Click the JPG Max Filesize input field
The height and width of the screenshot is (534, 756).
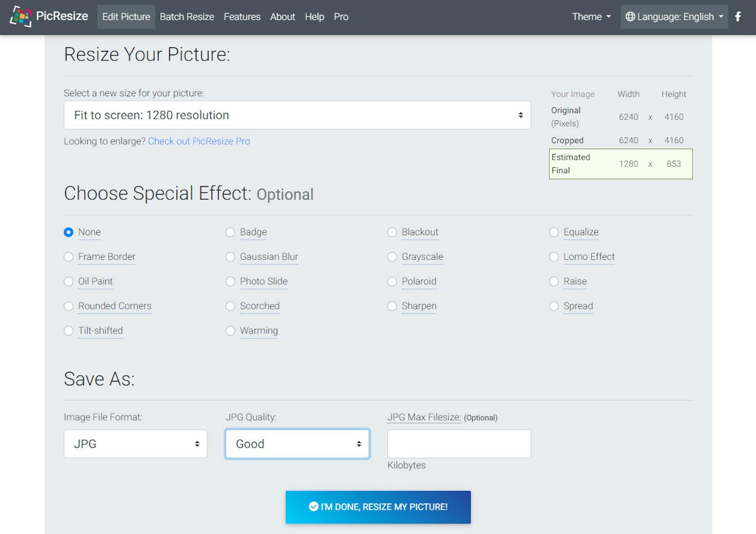coord(459,444)
